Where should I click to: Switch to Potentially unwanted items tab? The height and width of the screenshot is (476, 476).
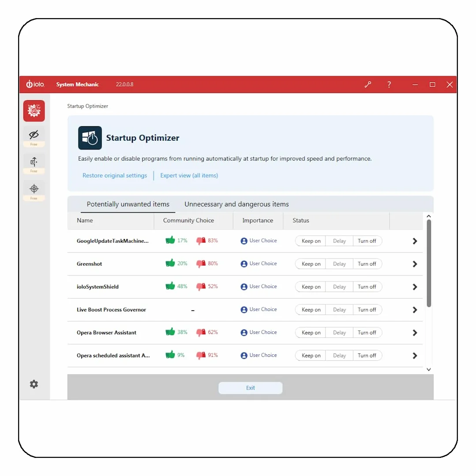click(x=128, y=204)
